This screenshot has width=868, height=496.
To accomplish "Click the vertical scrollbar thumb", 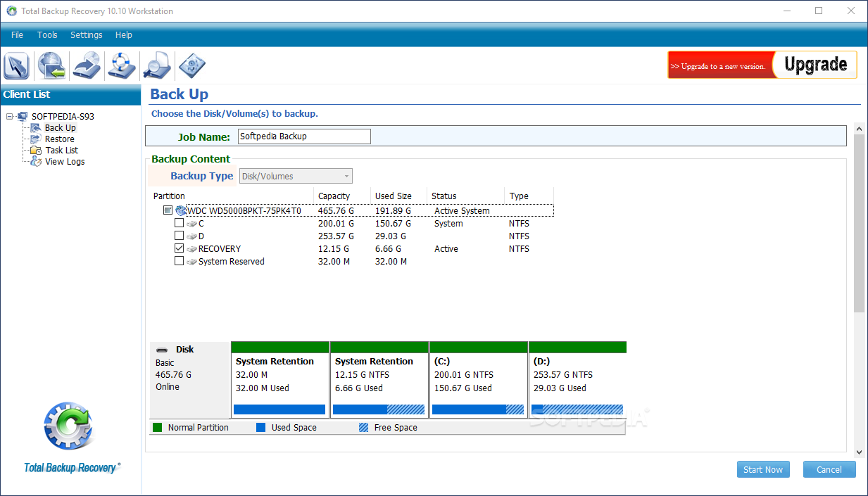I will click(x=860, y=223).
